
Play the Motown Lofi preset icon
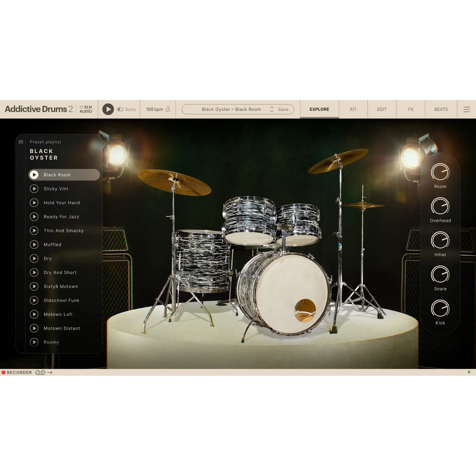pyautogui.click(x=34, y=314)
